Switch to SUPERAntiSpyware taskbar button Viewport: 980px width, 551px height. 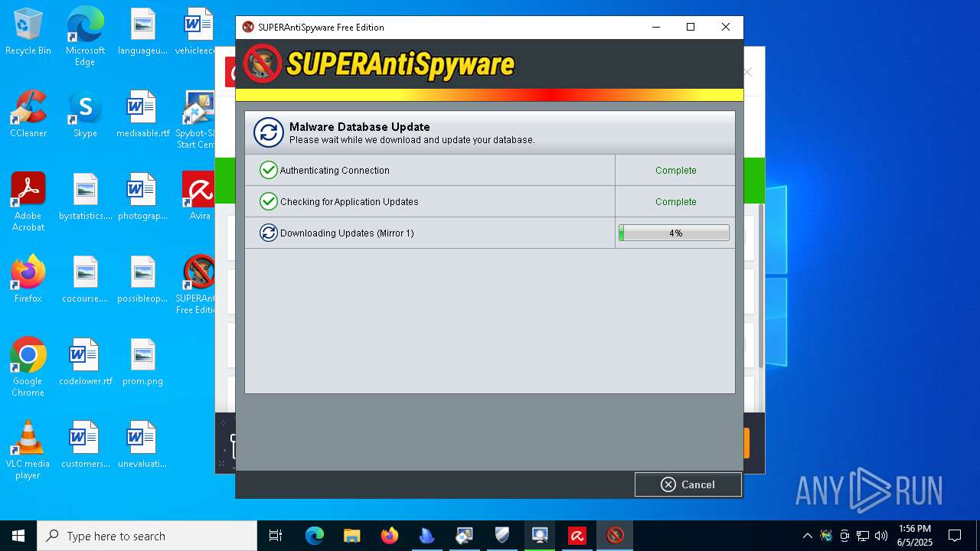(615, 536)
